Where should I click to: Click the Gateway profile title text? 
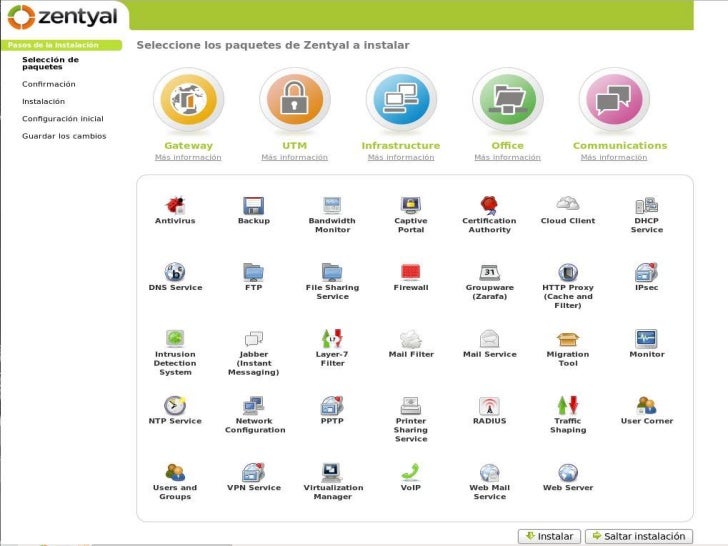coord(188,145)
